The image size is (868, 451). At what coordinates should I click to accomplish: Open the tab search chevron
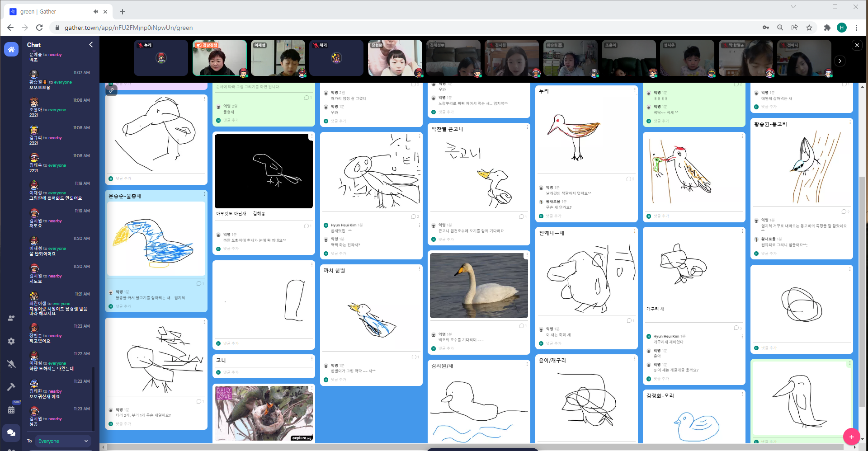coord(793,7)
